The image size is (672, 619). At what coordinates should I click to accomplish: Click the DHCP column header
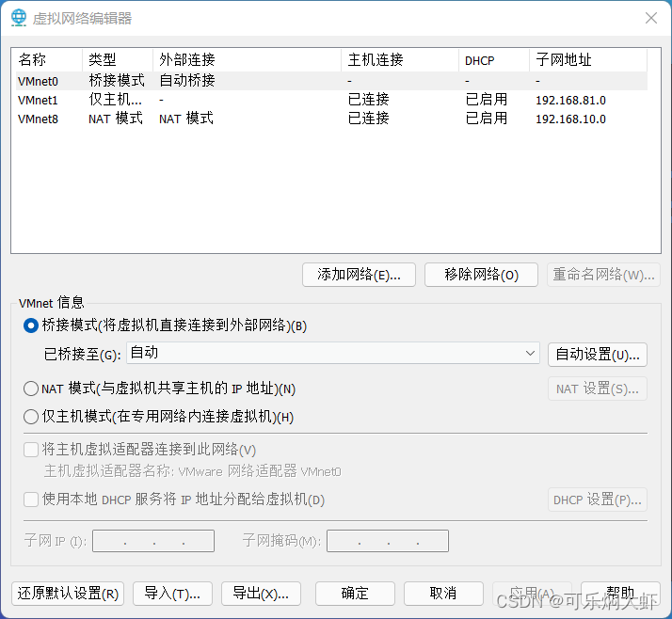(x=494, y=60)
